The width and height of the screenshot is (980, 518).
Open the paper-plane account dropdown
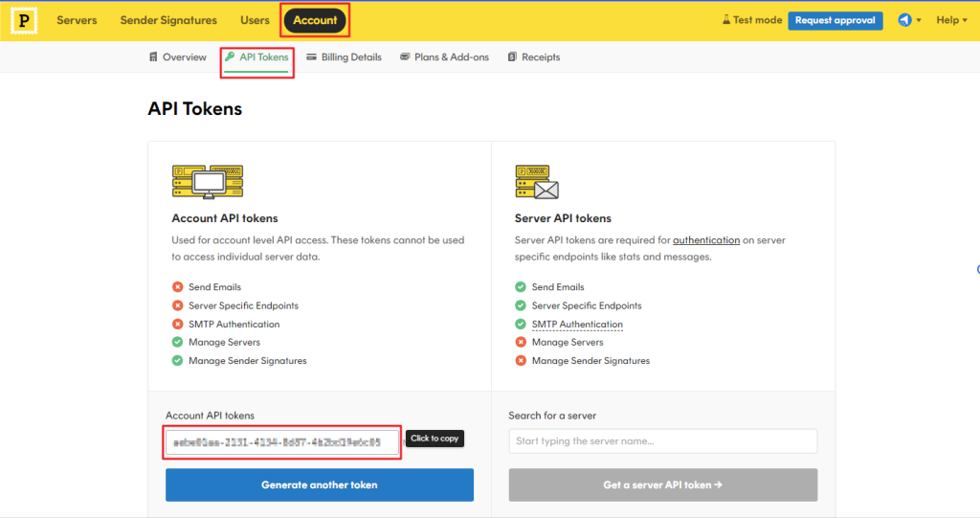pos(909,21)
